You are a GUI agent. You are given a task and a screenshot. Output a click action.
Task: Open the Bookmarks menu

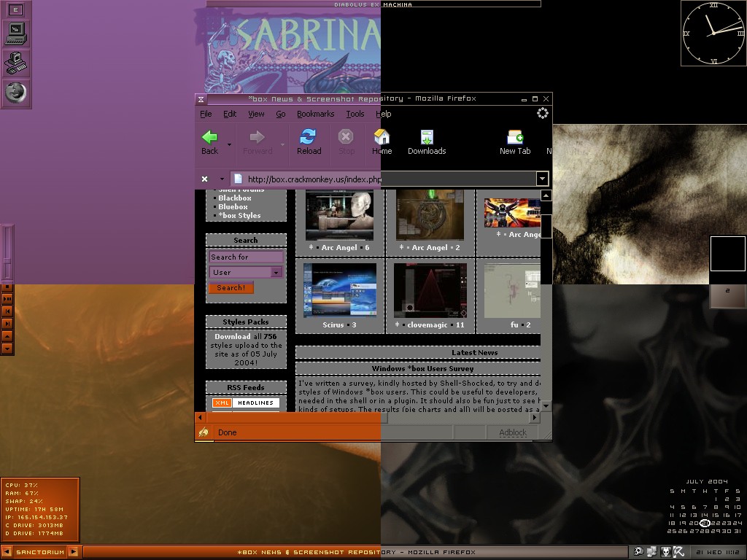(x=315, y=114)
